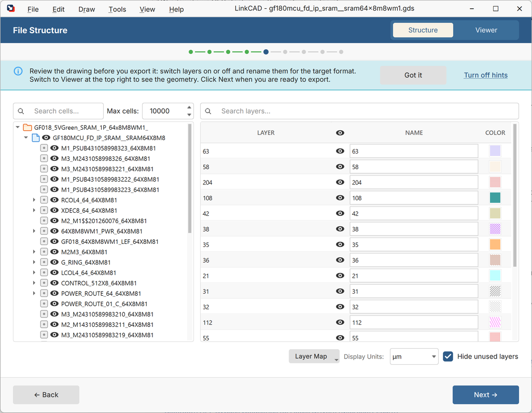This screenshot has width=532, height=413.
Task: Expand the XDEC8_64_64X8M81 cell
Action: [x=34, y=210]
